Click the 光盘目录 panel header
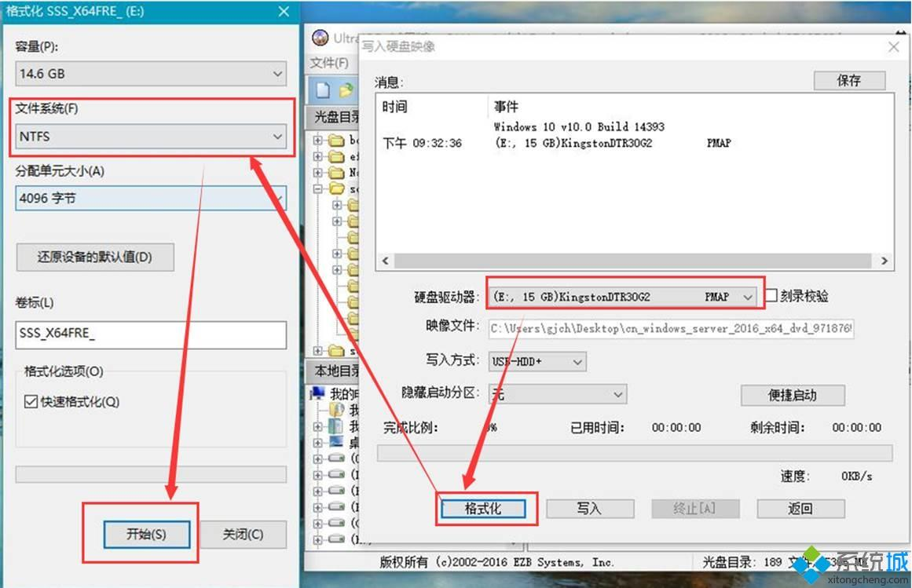 coord(333,118)
